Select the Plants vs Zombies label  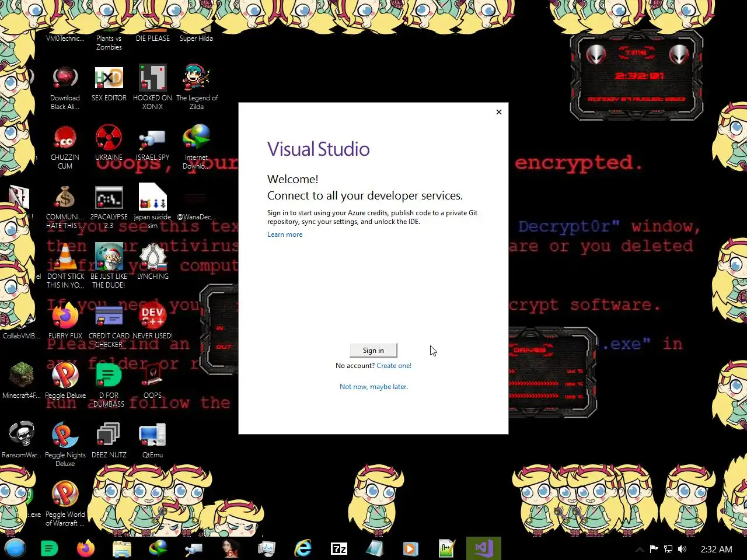coord(109,43)
